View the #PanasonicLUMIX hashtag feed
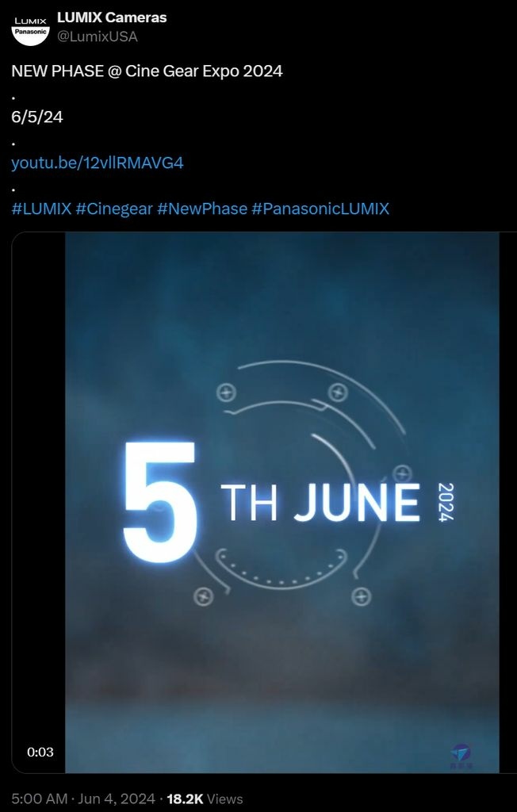The image size is (517, 812). pos(320,209)
